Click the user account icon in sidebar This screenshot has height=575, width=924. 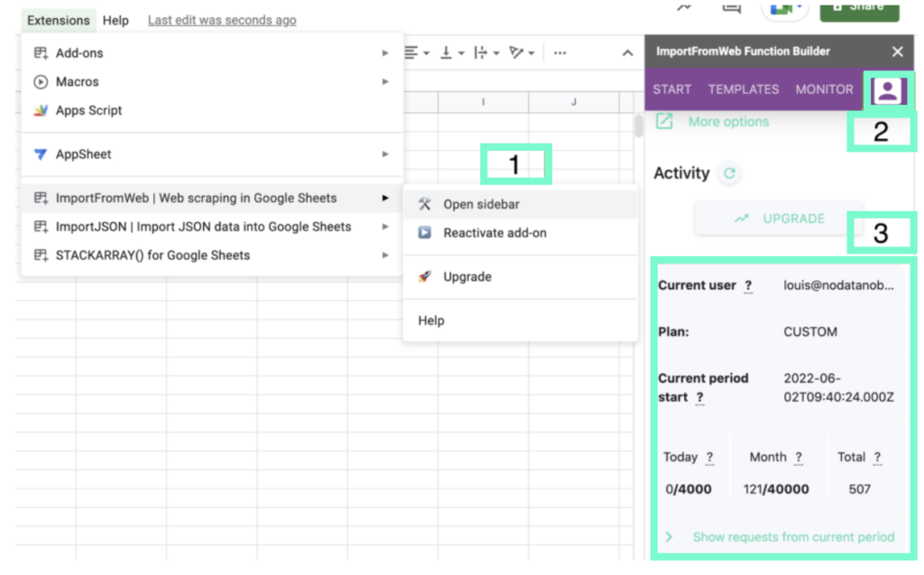888,90
